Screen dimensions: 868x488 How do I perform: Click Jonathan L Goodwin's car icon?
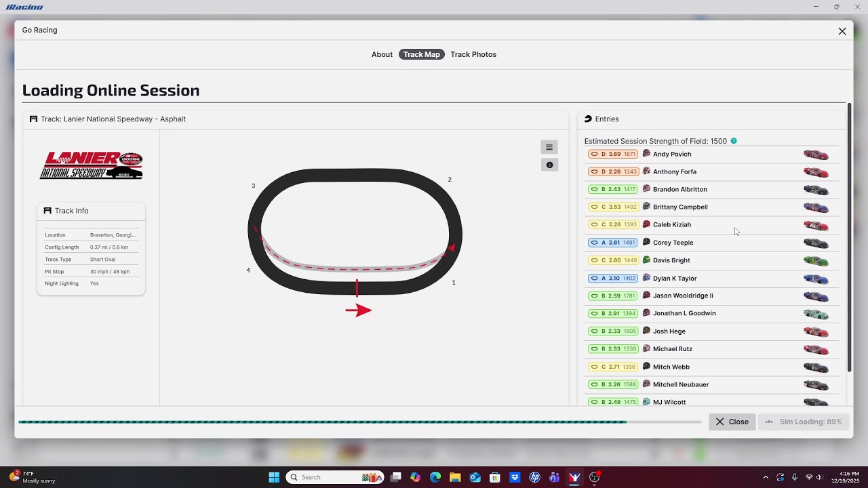pyautogui.click(x=816, y=314)
